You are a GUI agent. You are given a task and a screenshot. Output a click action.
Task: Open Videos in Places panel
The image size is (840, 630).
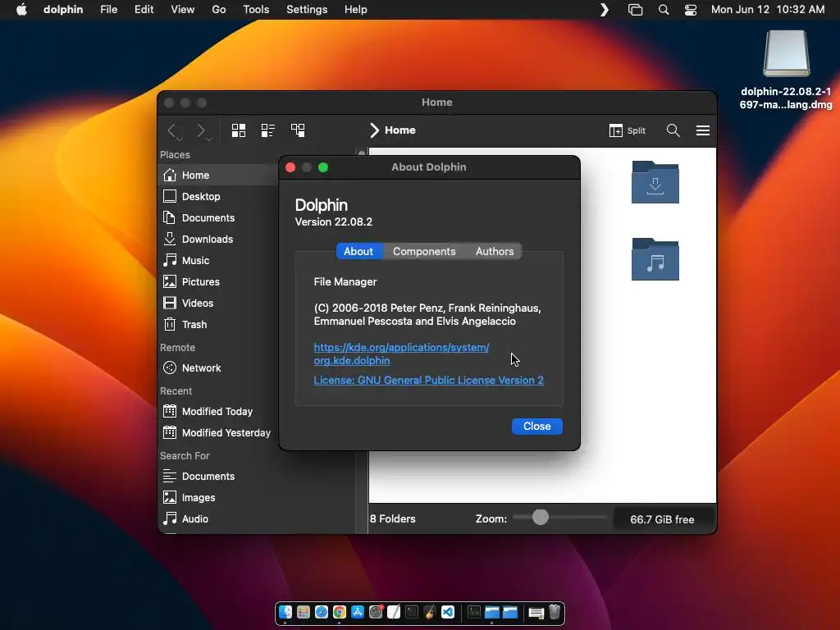click(218, 304)
